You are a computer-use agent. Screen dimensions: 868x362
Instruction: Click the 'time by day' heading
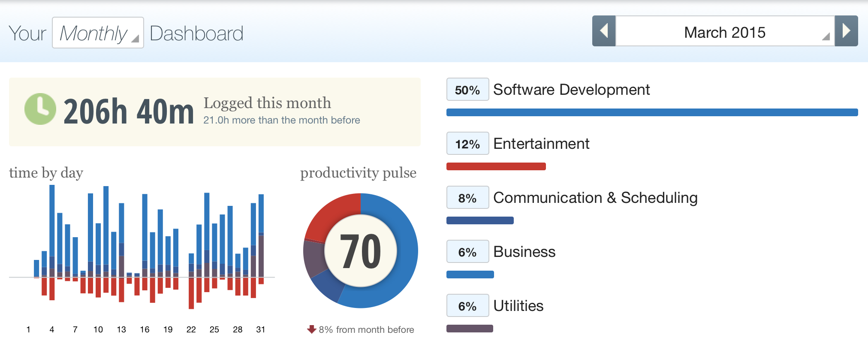click(46, 172)
